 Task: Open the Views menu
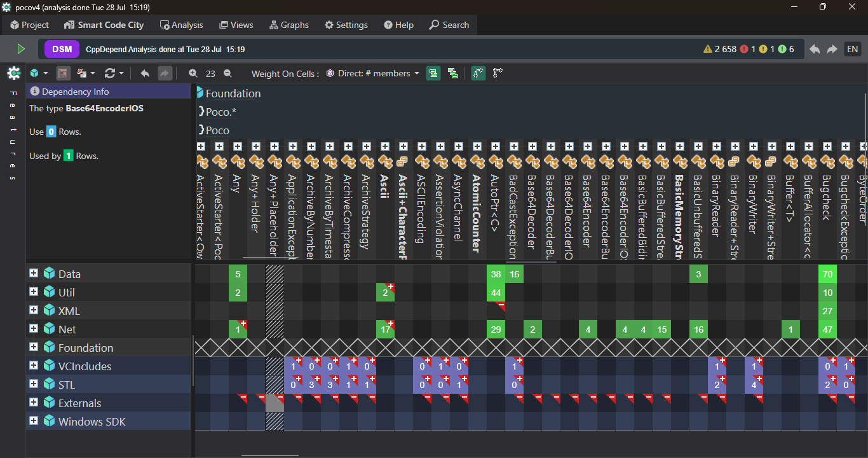[236, 25]
